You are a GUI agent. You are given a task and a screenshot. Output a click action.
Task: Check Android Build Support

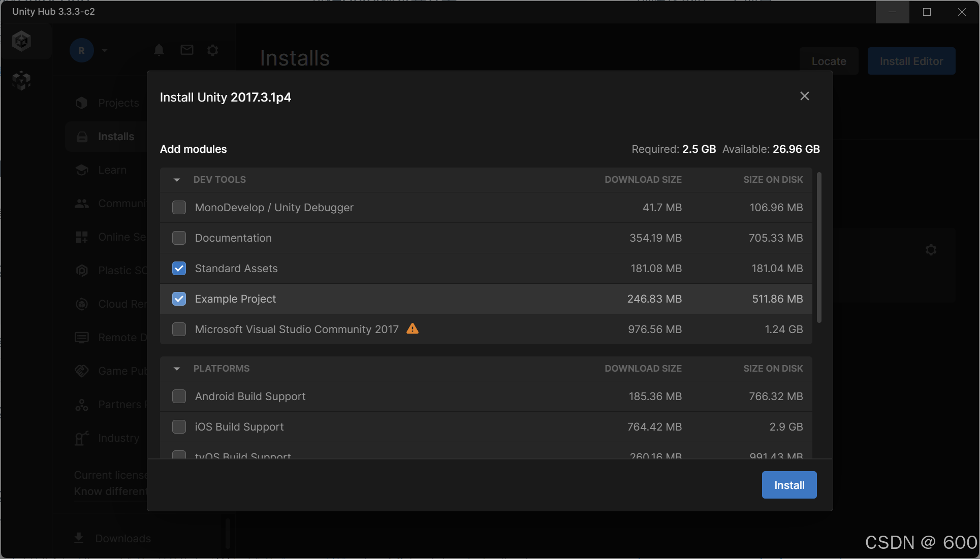[179, 396]
